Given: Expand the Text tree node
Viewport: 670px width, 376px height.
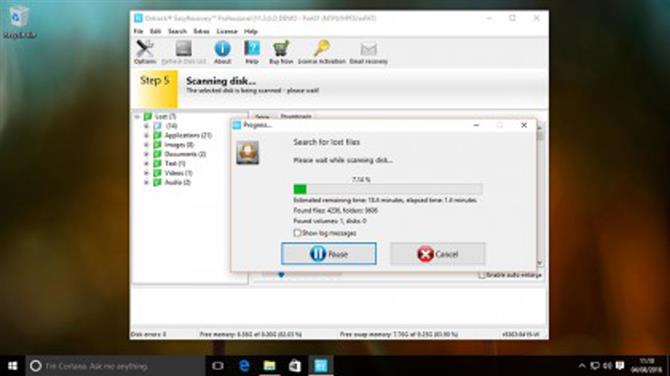Looking at the screenshot, I should (x=147, y=163).
